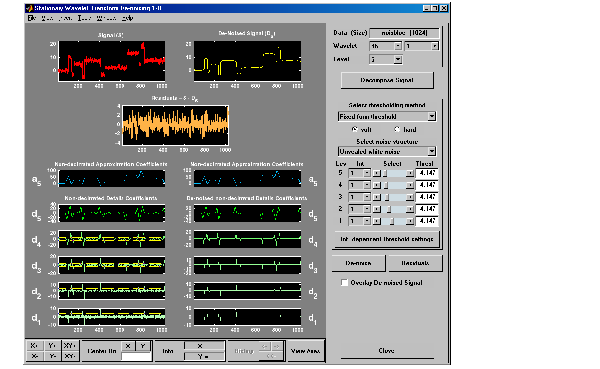Viewport: 600px width, 369px height.
Task: Toggle the Center On X button
Action: (x=128, y=346)
